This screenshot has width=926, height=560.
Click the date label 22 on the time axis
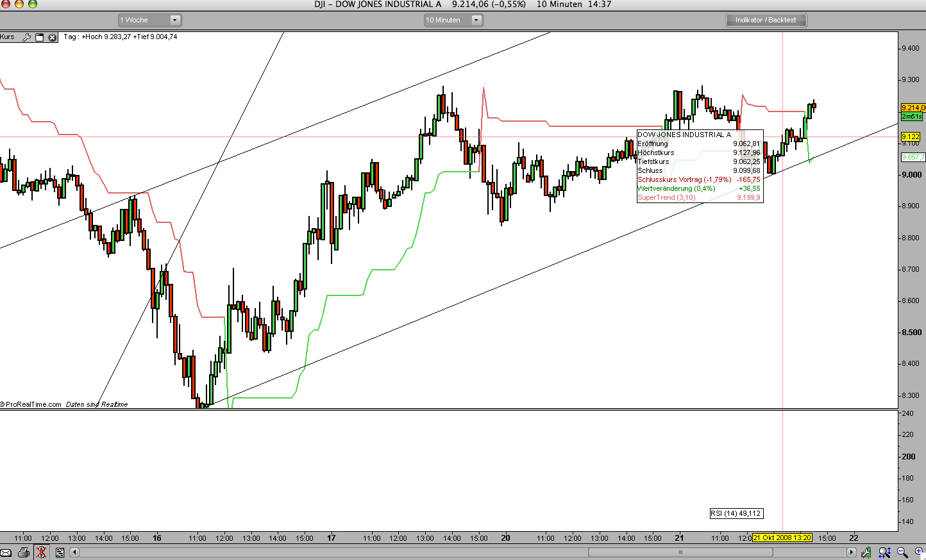(854, 538)
